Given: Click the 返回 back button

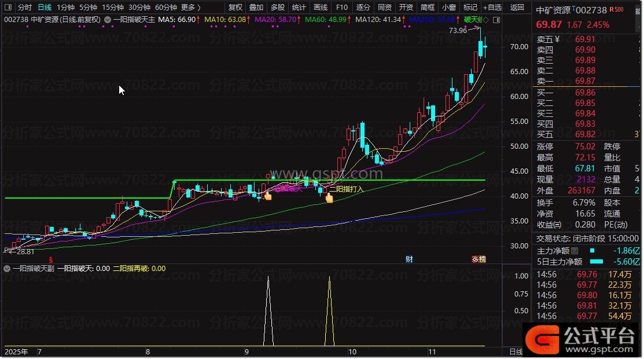Looking at the screenshot, I should (517, 8).
